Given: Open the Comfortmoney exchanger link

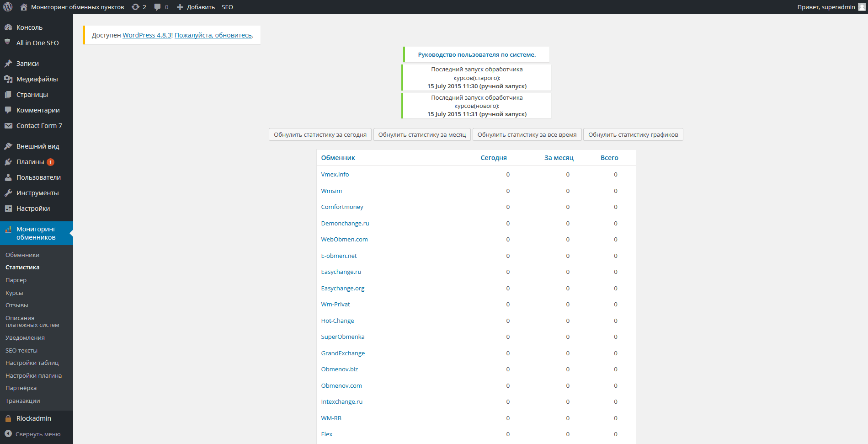Looking at the screenshot, I should pyautogui.click(x=342, y=207).
